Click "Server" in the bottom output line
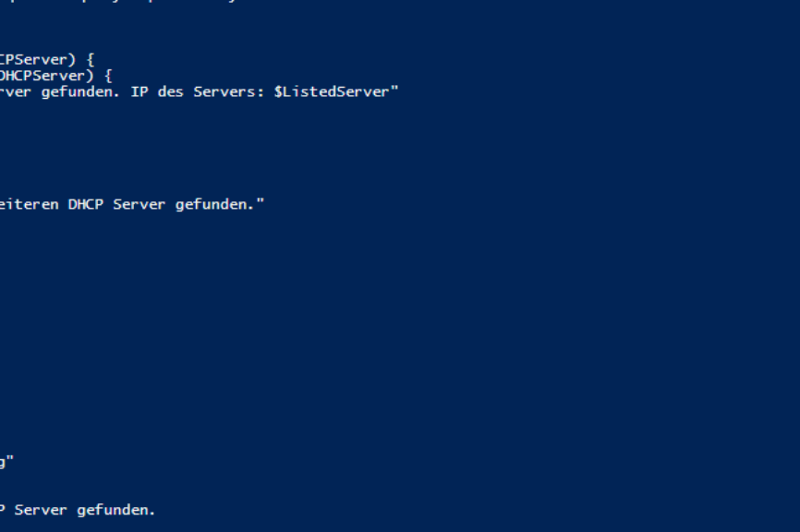Screen dimensions: 800x532 [41, 510]
